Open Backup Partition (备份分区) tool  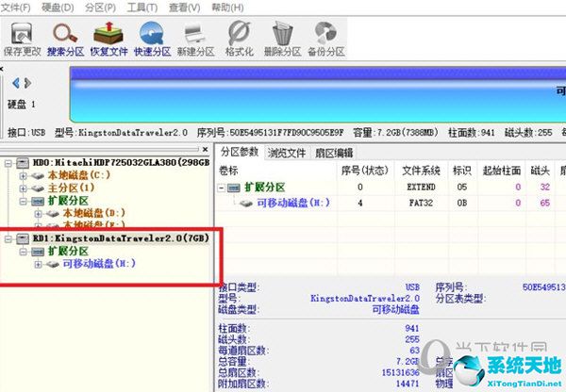[x=326, y=39]
